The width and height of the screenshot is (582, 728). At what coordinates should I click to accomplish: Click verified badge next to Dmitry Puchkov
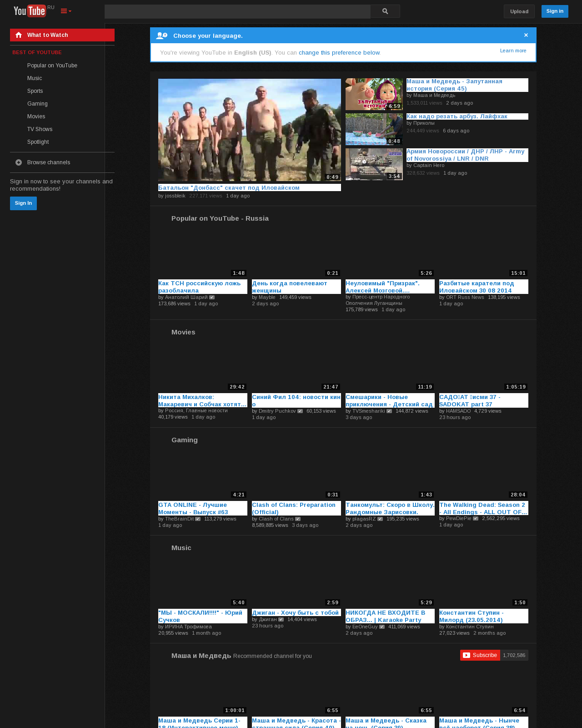click(300, 411)
